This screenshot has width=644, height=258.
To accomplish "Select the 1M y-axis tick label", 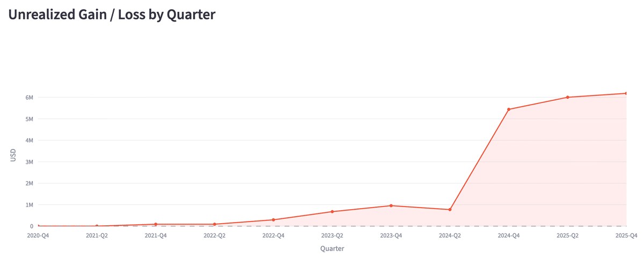I will coord(29,205).
